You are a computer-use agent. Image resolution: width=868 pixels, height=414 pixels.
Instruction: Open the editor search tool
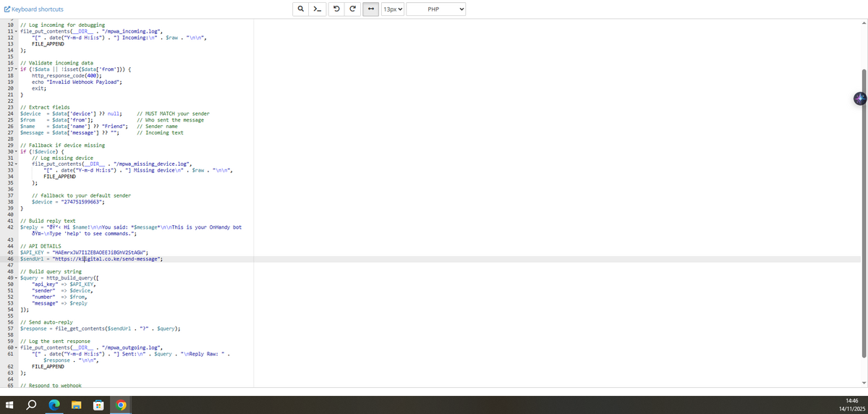pos(301,9)
